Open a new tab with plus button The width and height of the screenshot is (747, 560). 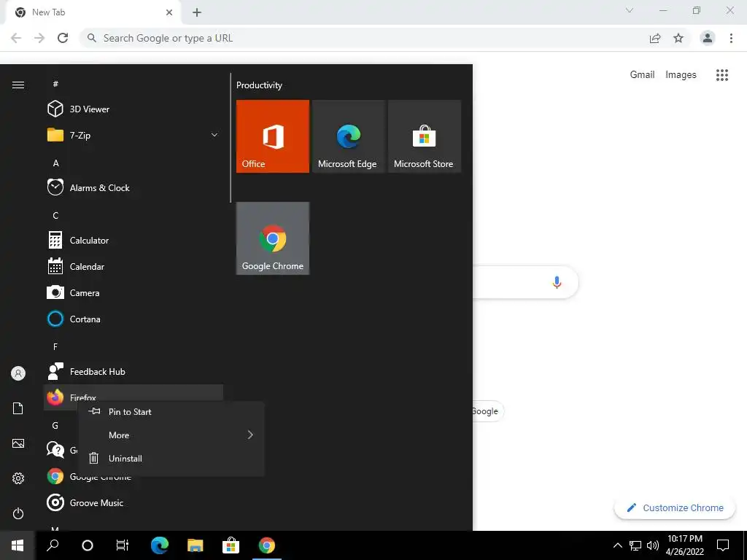click(x=197, y=12)
